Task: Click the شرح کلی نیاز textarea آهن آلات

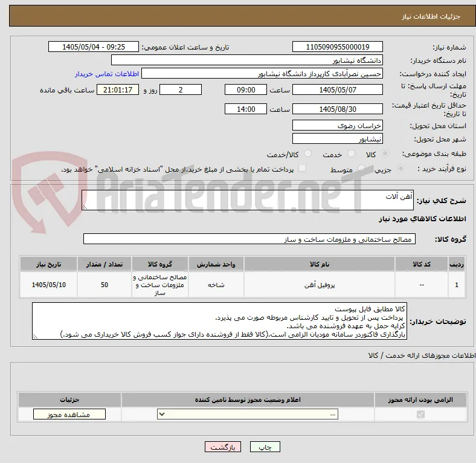Action: 248,200
